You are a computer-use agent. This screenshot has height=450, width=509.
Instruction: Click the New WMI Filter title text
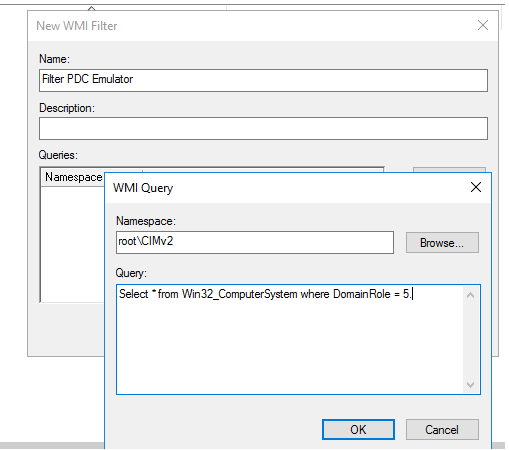click(77, 26)
